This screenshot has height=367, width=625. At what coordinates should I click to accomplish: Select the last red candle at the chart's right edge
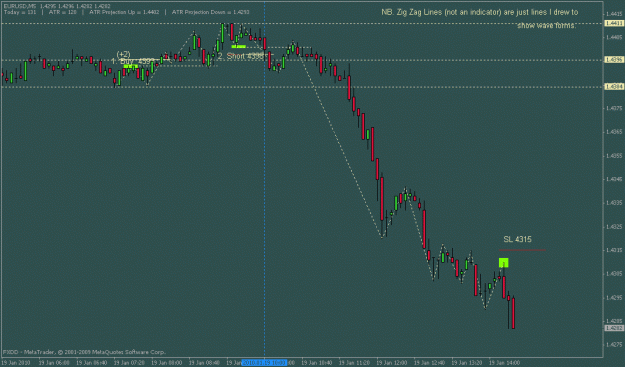pos(513,312)
